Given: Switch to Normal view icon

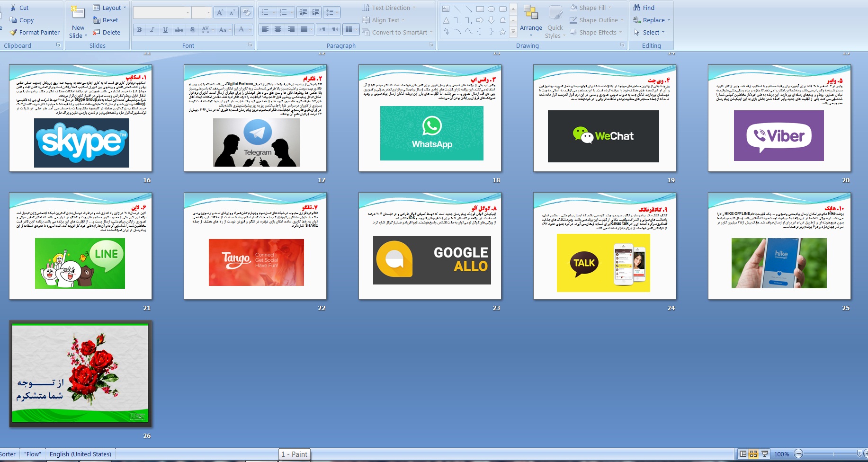Looking at the screenshot, I should 743,454.
